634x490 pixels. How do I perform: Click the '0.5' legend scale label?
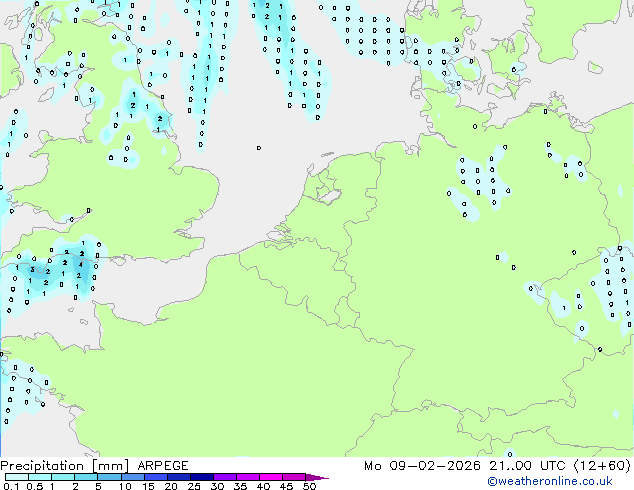coord(34,486)
